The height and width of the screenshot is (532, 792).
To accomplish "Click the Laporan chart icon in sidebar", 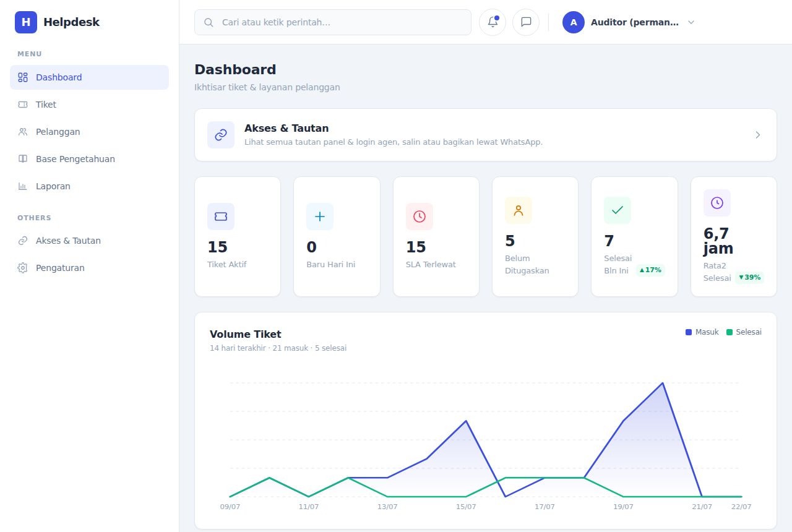I will click(23, 186).
